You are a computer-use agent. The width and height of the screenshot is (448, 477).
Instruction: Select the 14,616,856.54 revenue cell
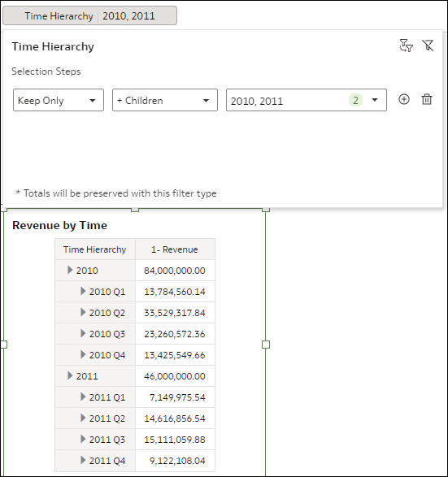[x=175, y=418]
